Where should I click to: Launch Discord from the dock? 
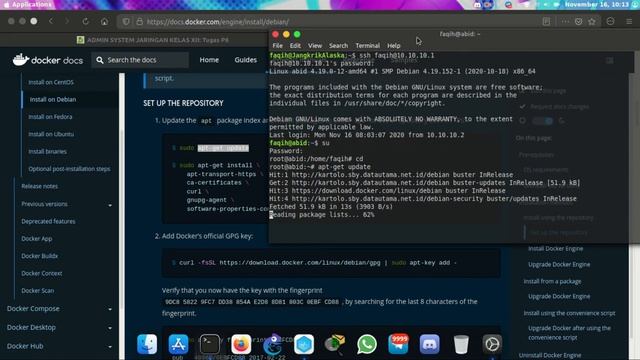point(429,344)
